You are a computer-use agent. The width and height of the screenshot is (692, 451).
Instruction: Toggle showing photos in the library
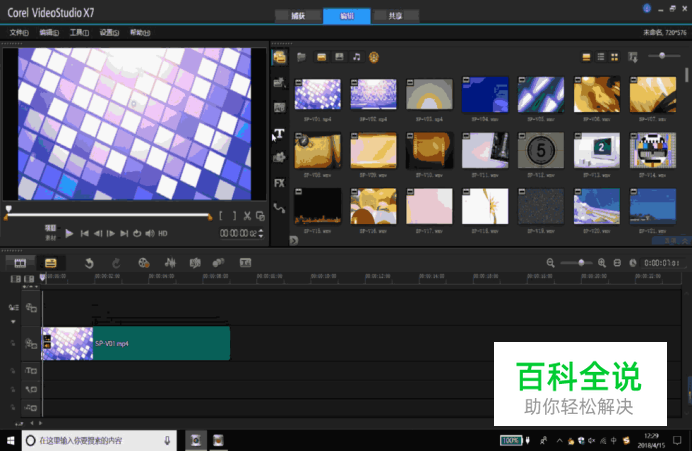[339, 57]
